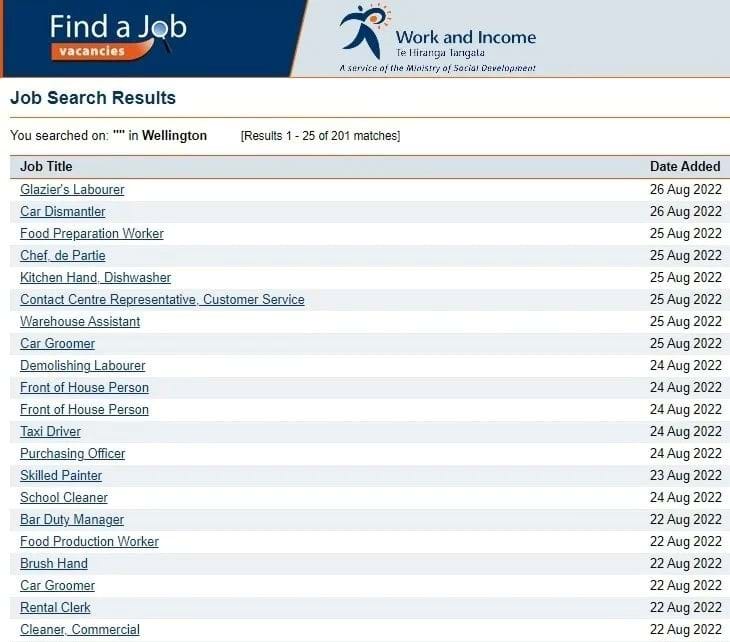Open the Demolishing Labourer listing
This screenshot has height=642, width=730.
pyautogui.click(x=82, y=365)
